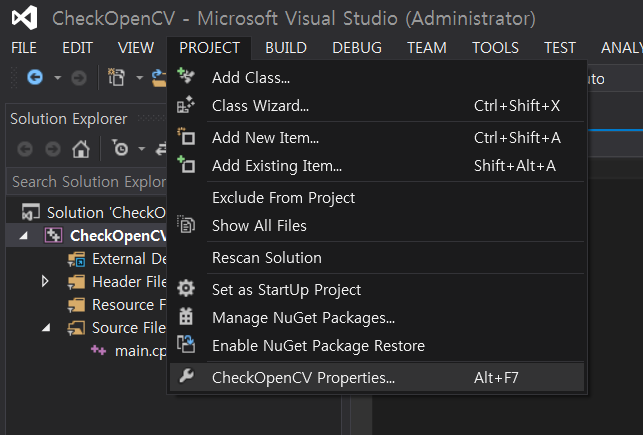643x435 pixels.
Task: Click the new project toolbar icon
Action: (116, 77)
